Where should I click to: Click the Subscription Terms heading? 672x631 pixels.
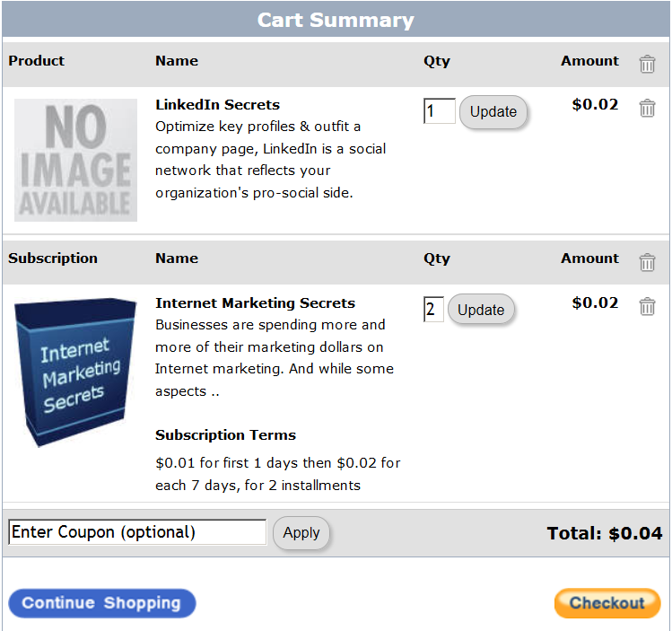[225, 435]
